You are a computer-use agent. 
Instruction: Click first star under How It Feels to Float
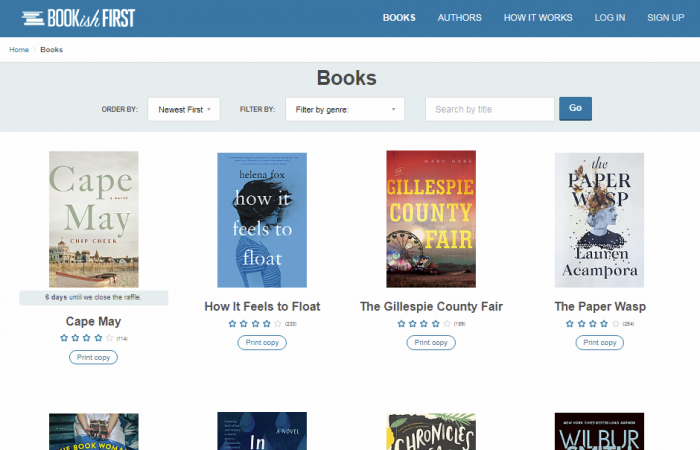pos(232,324)
